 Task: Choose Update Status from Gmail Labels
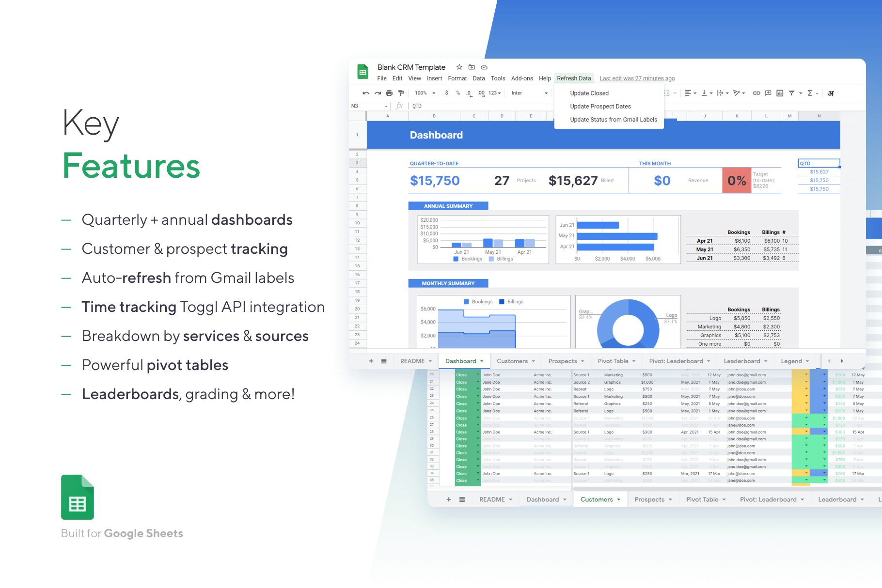(x=613, y=120)
